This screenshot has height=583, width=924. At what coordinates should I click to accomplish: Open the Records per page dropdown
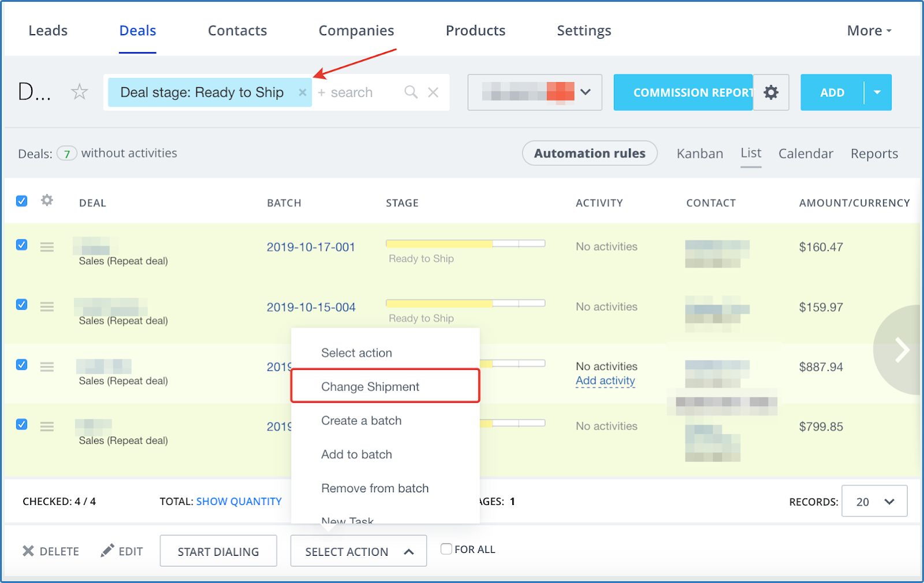pos(874,502)
